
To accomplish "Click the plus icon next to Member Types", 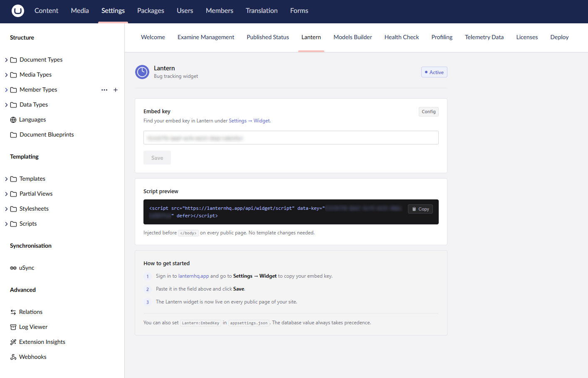I will coord(116,90).
